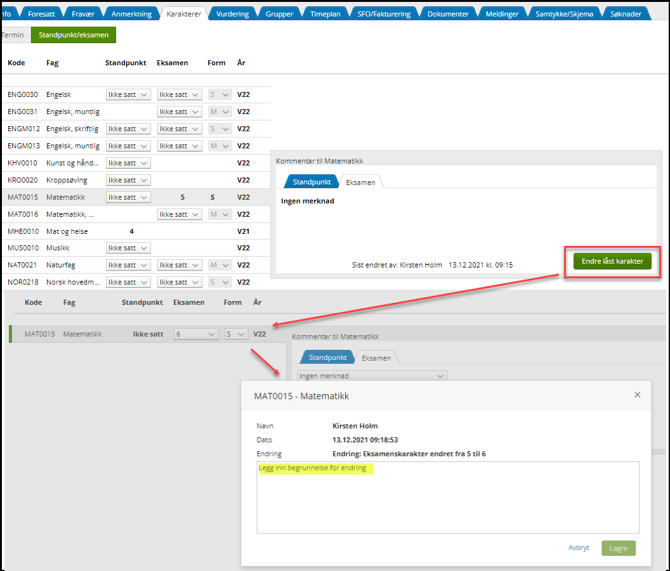Expand the Ingen merknad dropdown
670x571 pixels.
[371, 376]
